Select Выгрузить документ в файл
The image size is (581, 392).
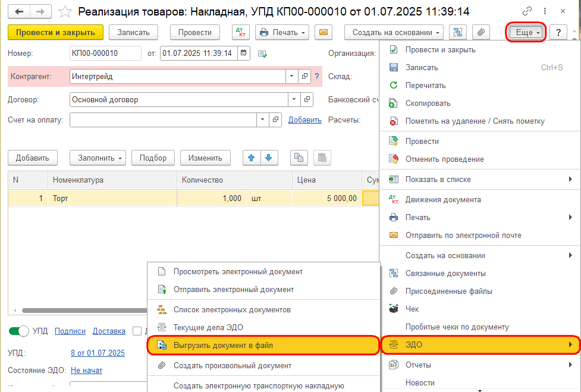click(263, 346)
